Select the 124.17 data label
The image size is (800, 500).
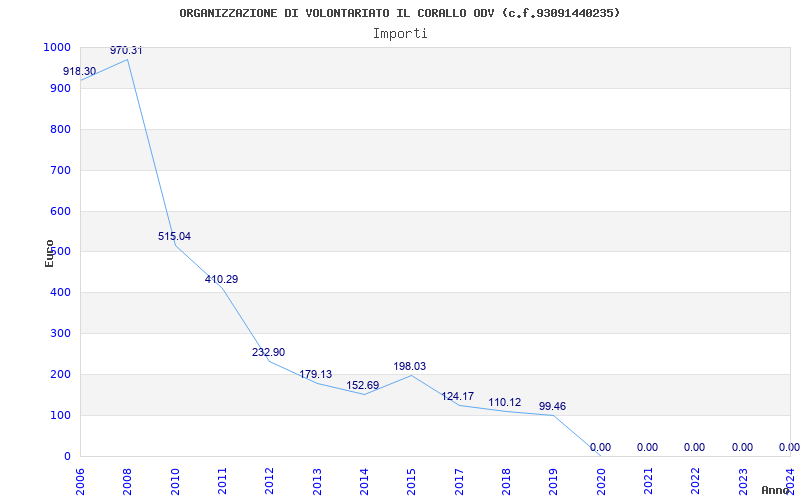point(458,396)
